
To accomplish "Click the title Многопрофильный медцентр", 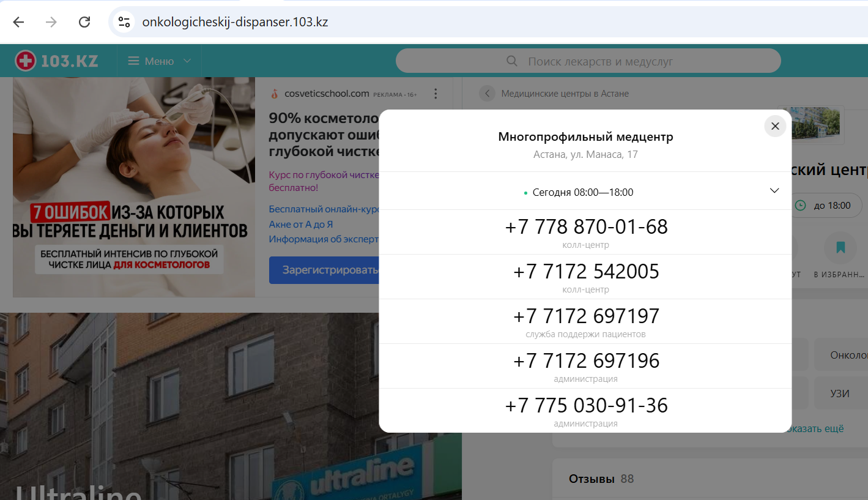I will (x=585, y=137).
